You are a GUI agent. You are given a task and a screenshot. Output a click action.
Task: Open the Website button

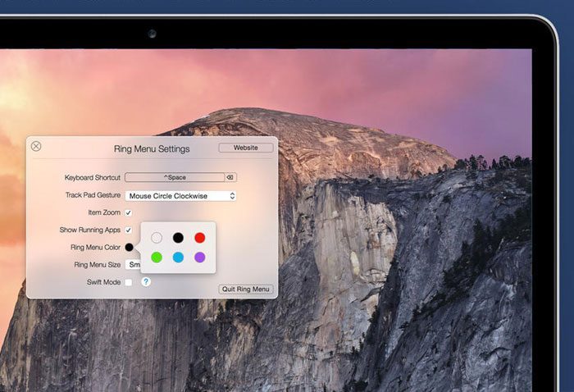(246, 148)
